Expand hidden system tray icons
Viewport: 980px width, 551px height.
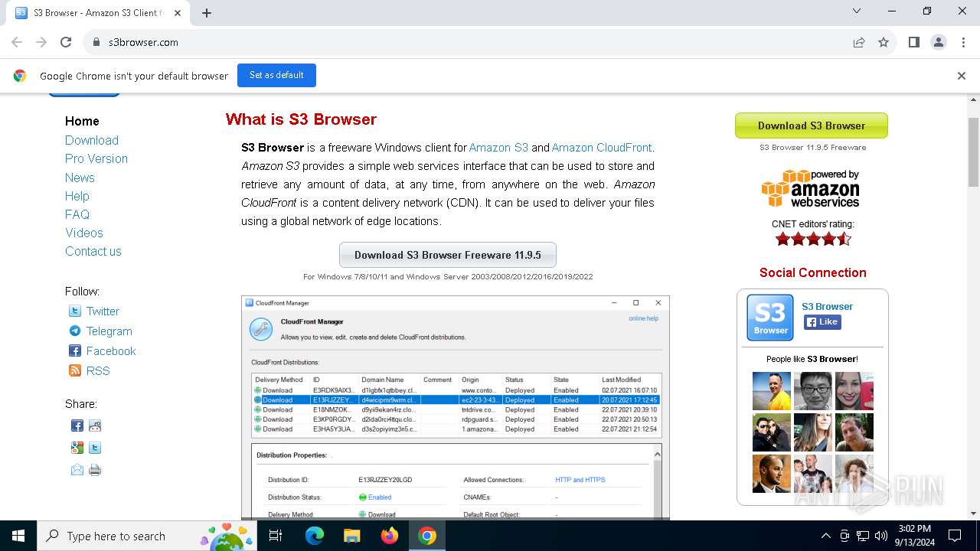(x=825, y=536)
